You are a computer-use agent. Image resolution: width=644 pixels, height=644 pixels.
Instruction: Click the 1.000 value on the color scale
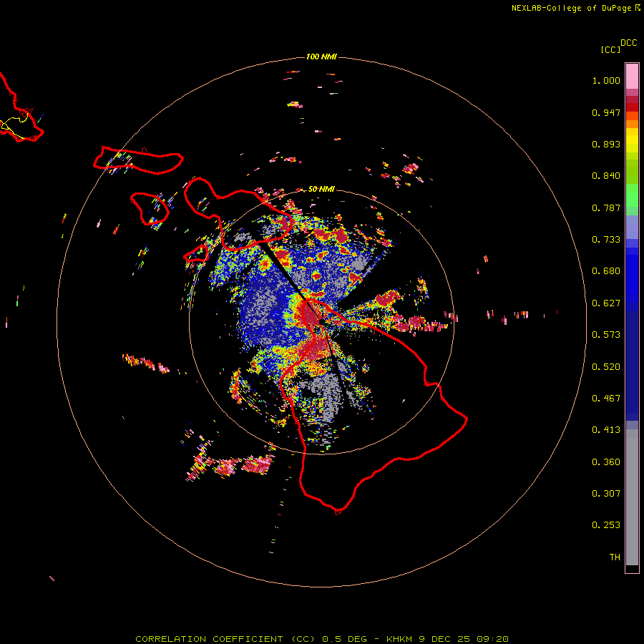point(606,80)
